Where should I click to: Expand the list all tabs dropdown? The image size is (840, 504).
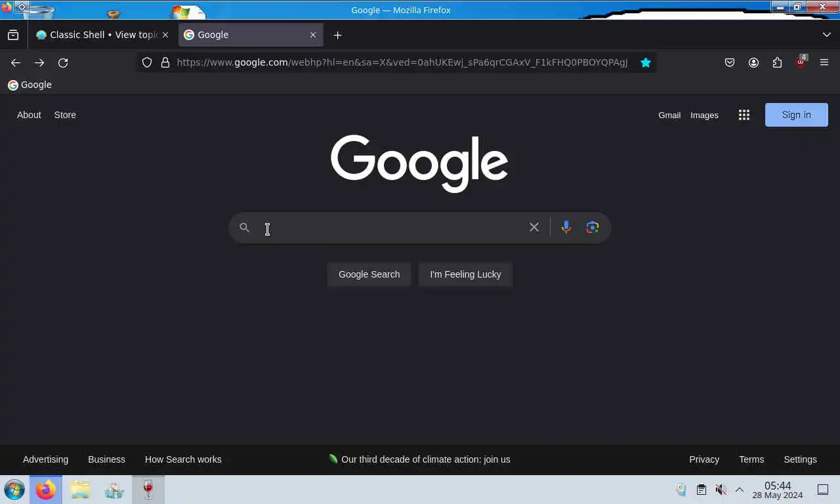(826, 35)
